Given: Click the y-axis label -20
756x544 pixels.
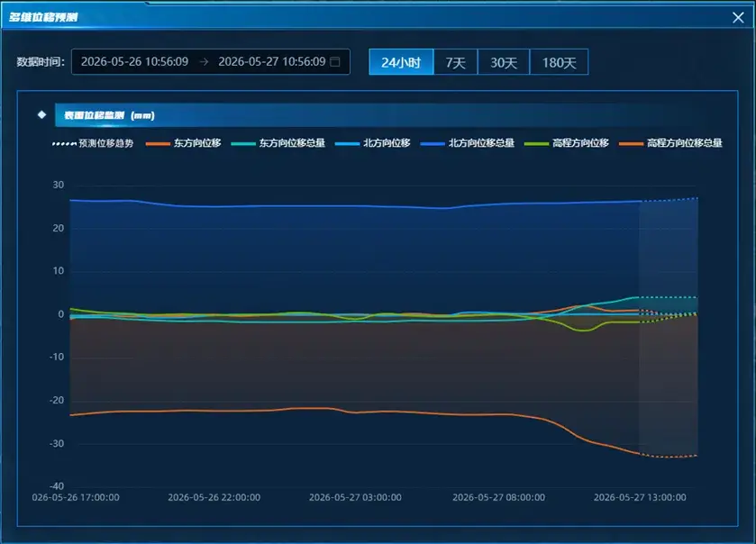Looking at the screenshot, I should pyautogui.click(x=57, y=400).
